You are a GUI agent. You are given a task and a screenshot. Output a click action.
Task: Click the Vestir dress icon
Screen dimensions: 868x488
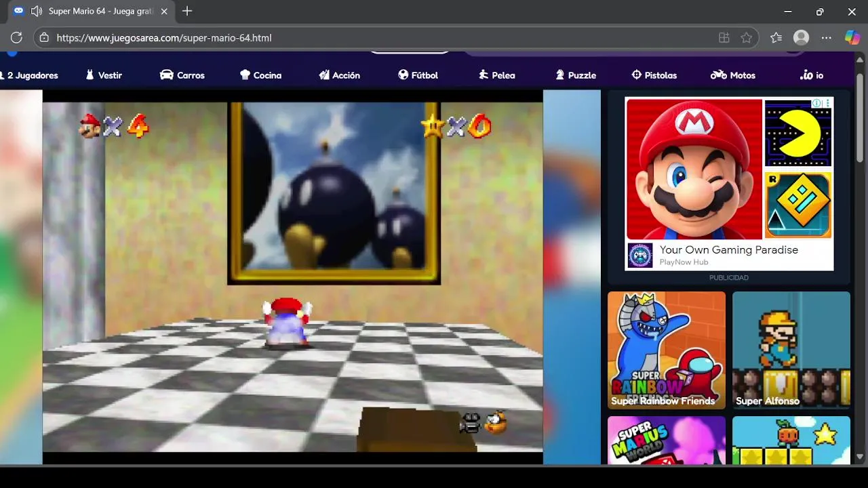pyautogui.click(x=90, y=75)
